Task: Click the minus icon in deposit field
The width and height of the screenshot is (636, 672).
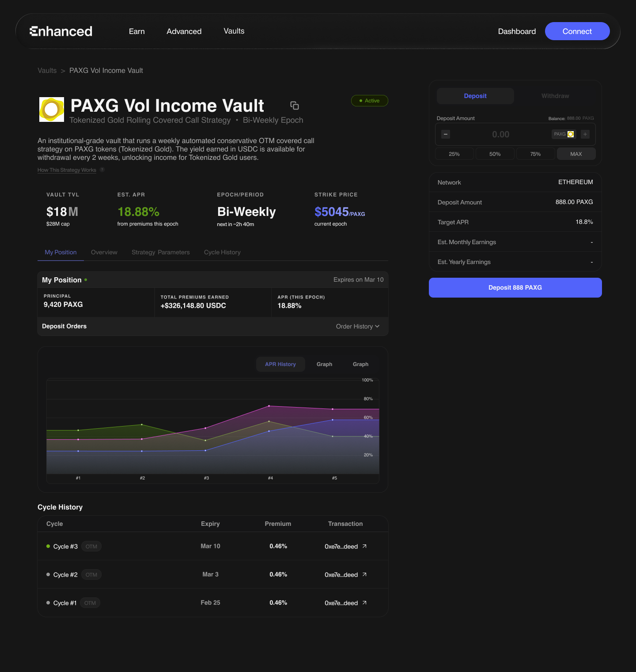Action: (x=446, y=134)
